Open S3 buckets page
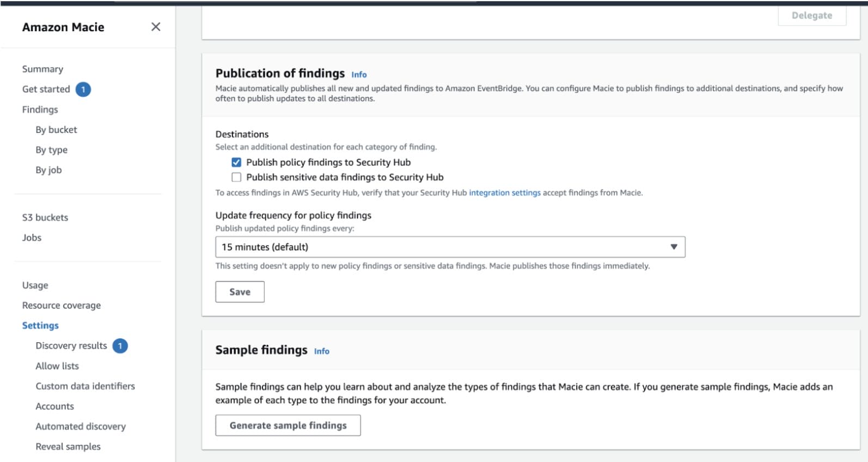The height and width of the screenshot is (462, 868). pos(45,217)
